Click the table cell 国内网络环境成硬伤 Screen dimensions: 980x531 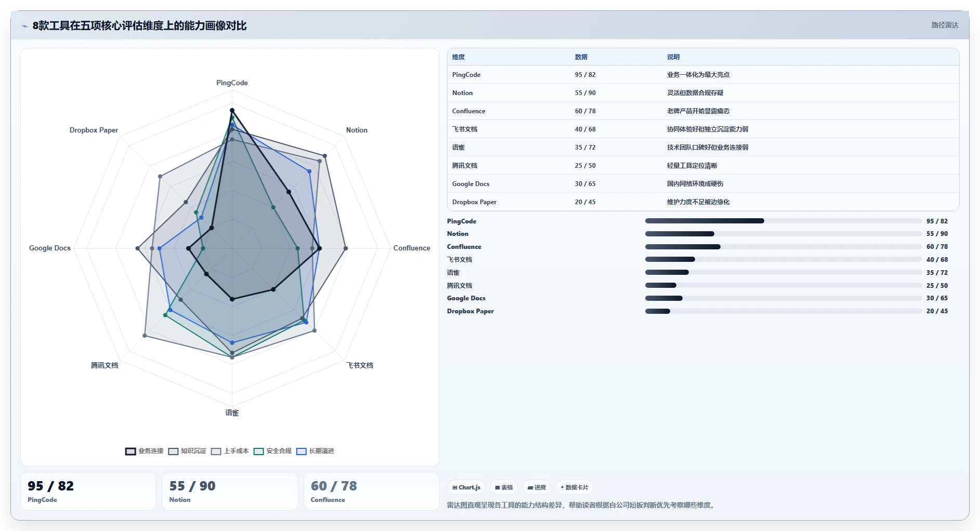point(695,184)
